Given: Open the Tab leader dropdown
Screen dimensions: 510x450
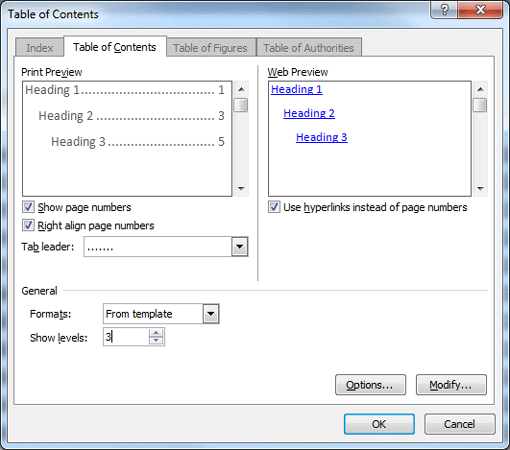Looking at the screenshot, I should click(240, 247).
